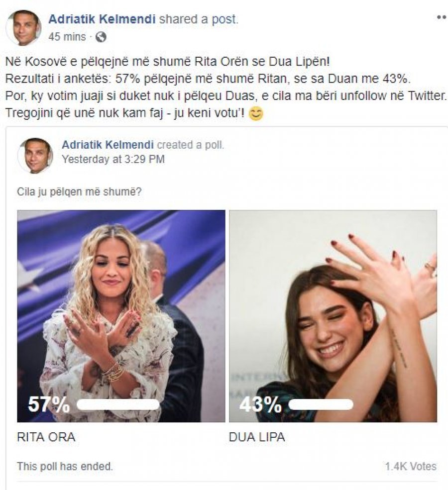Click the poll question text
The height and width of the screenshot is (490, 448).
pos(79,192)
